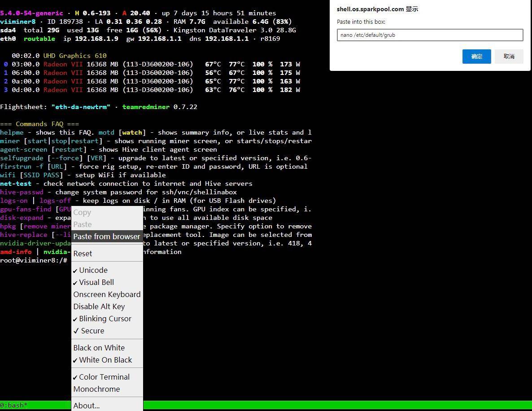
Task: Toggle the Unicode option
Action: 93,270
